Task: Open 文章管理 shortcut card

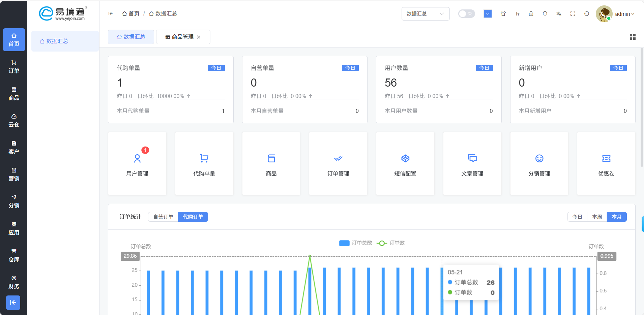Action: click(x=472, y=163)
